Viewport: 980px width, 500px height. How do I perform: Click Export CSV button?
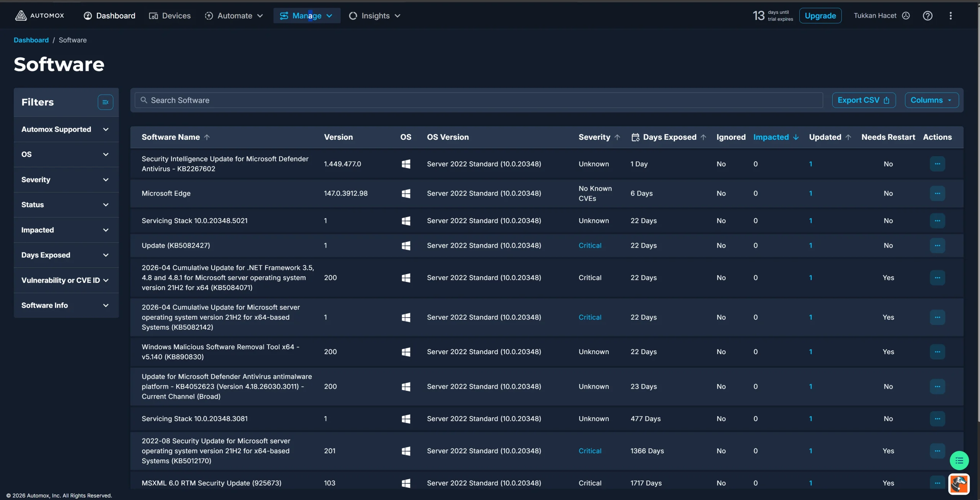tap(864, 100)
